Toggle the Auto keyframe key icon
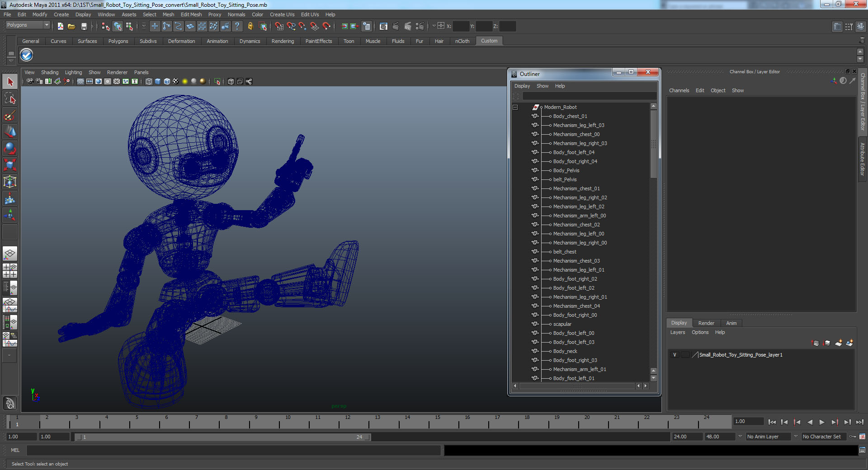This screenshot has width=868, height=470. point(853,437)
